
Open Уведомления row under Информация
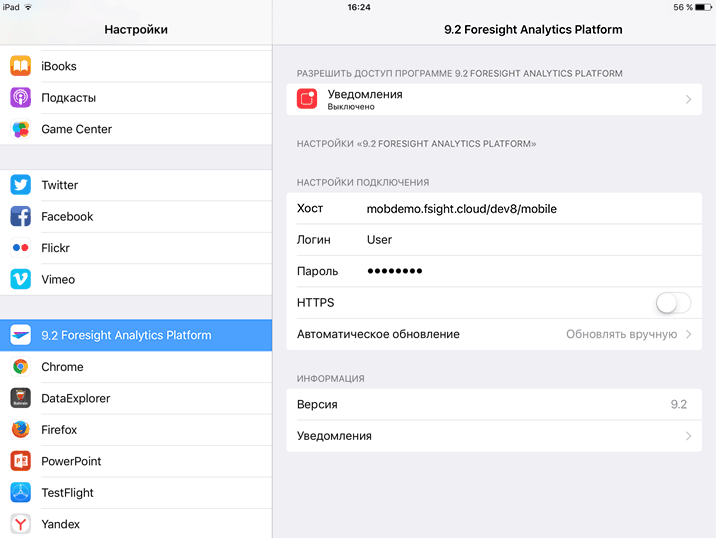[x=494, y=436]
